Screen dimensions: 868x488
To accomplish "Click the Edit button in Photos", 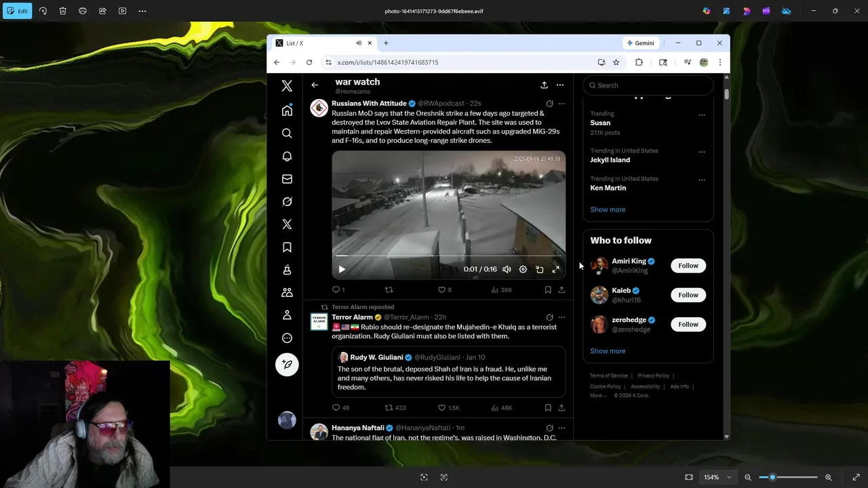I will point(17,11).
